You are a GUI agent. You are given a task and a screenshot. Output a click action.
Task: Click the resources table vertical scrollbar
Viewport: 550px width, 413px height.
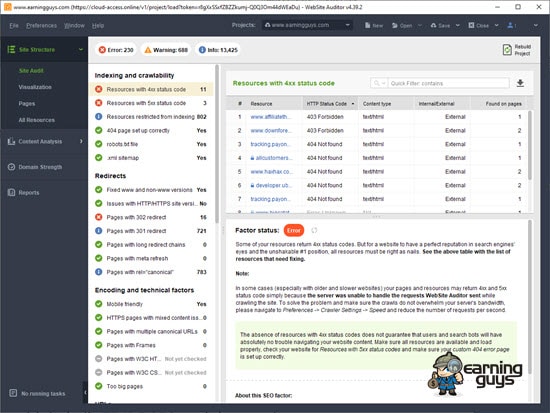tap(530, 146)
